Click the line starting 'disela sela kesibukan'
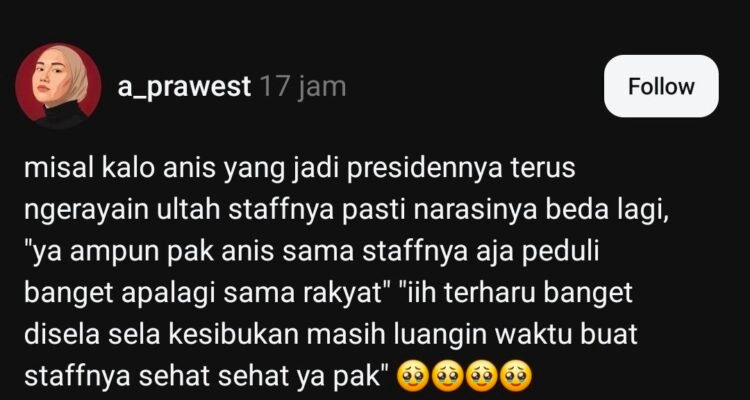 click(331, 335)
